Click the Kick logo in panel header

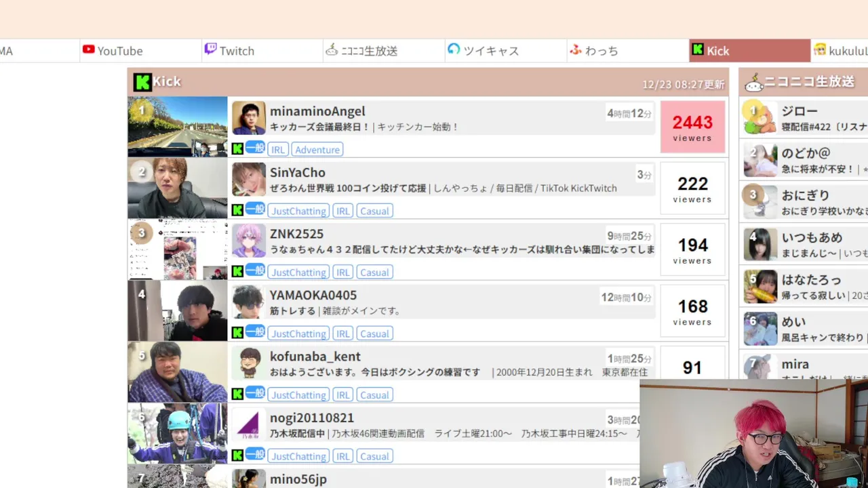142,82
